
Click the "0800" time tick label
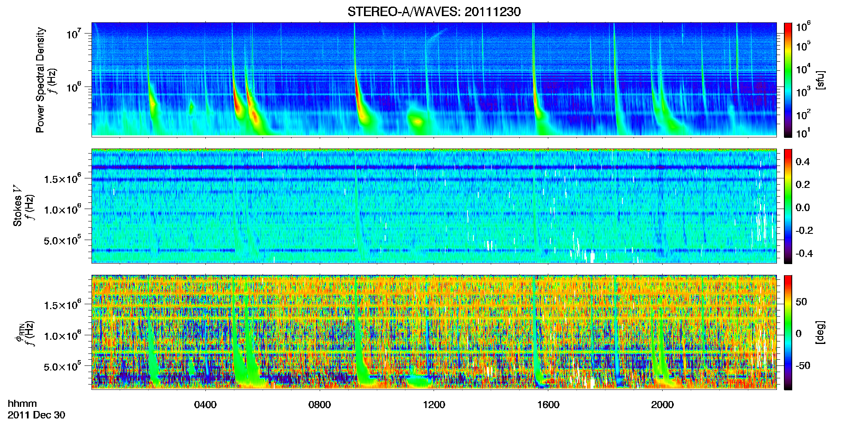(320, 405)
